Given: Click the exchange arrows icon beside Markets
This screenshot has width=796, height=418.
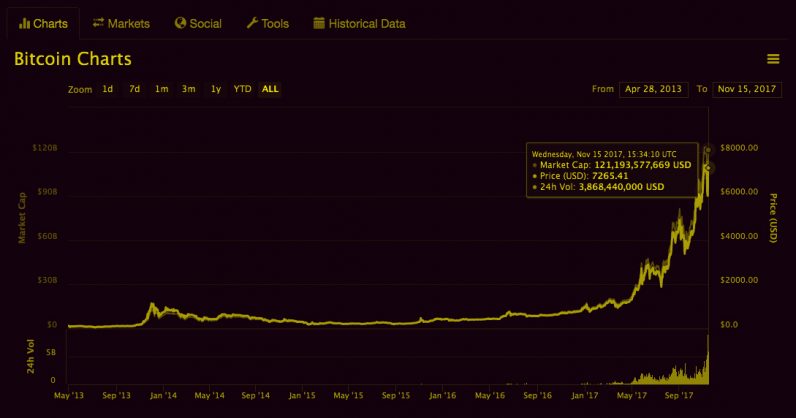Looking at the screenshot, I should click(98, 23).
